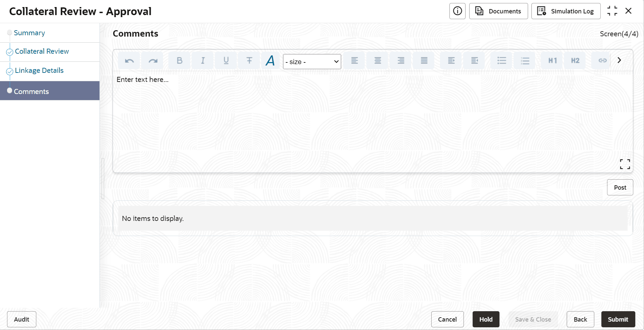Click the Save & Close button

click(x=533, y=319)
